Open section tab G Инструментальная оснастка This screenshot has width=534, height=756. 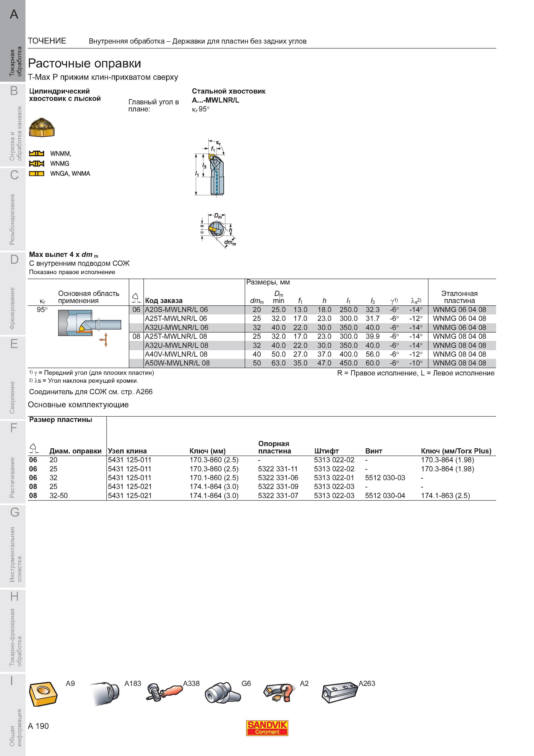(13, 547)
